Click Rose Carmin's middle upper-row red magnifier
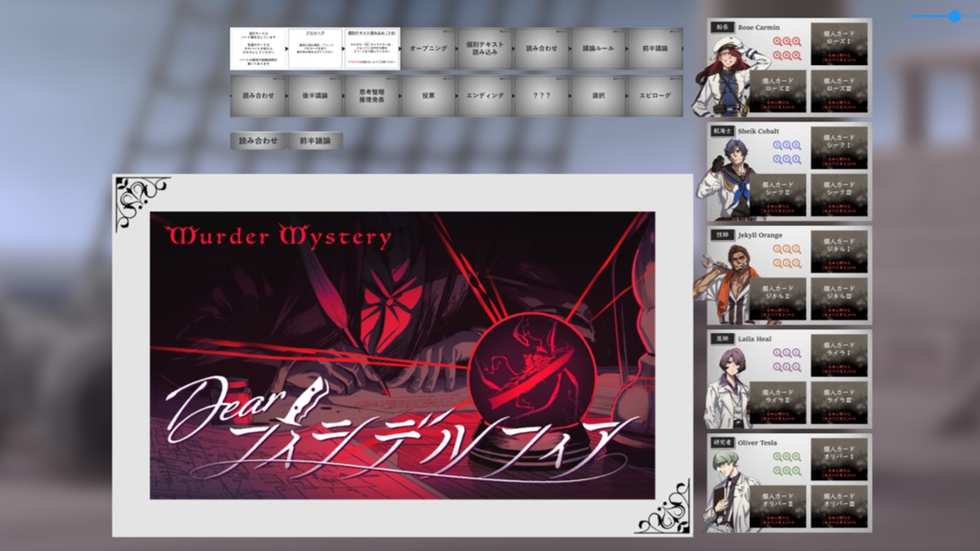Screen dimensions: 980x551 (787, 42)
